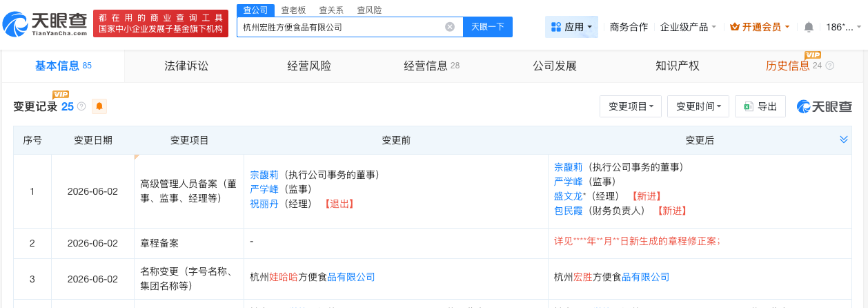Click 变更日期 column header
Screen dimensions: 868x308
click(x=93, y=140)
